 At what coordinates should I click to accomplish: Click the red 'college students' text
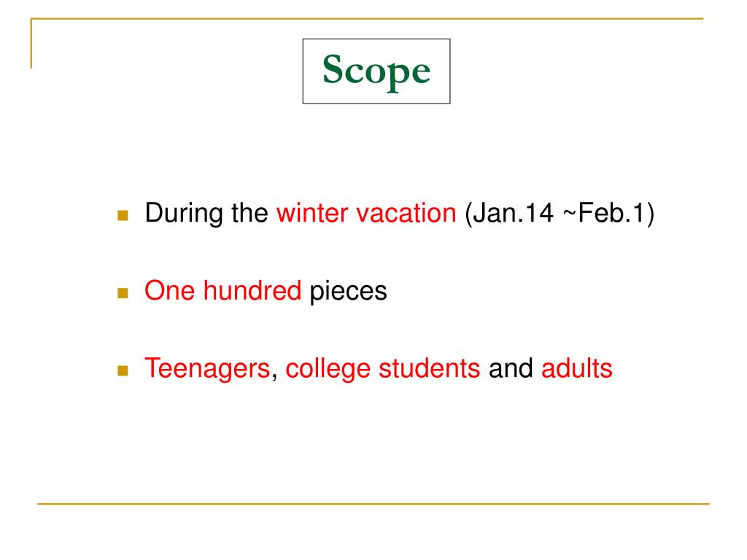[382, 370]
